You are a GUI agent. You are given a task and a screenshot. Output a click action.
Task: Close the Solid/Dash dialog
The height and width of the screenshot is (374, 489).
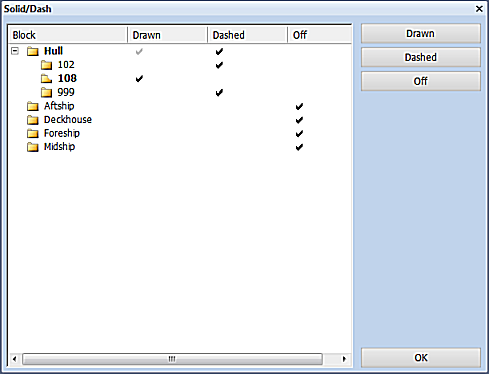pyautogui.click(x=479, y=9)
